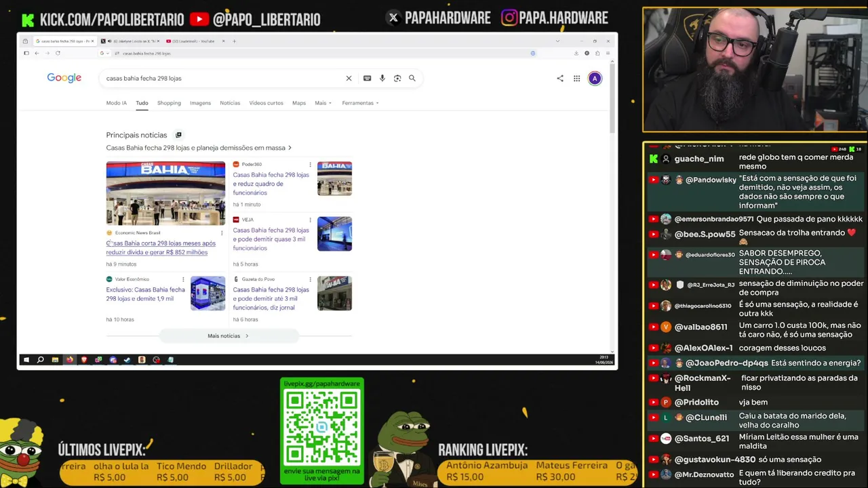Open the browser downloads button

pos(576,53)
